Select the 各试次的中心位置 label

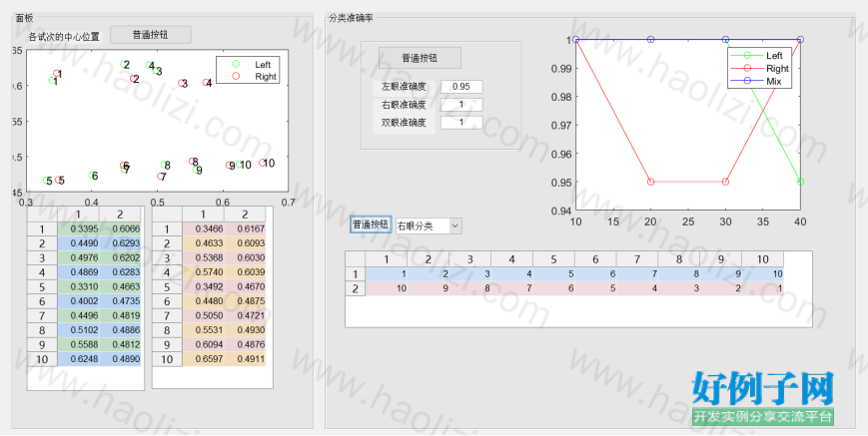pos(64,37)
